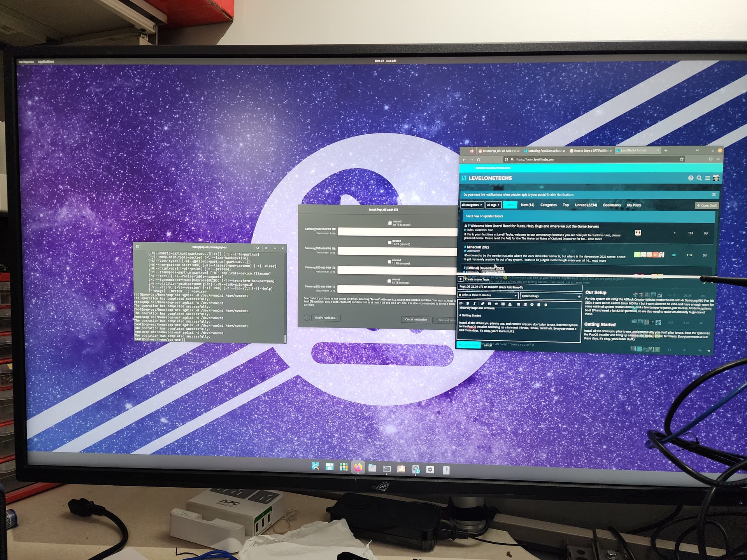Open the forum hamburger menu icon
747x560 pixels.
(708, 178)
